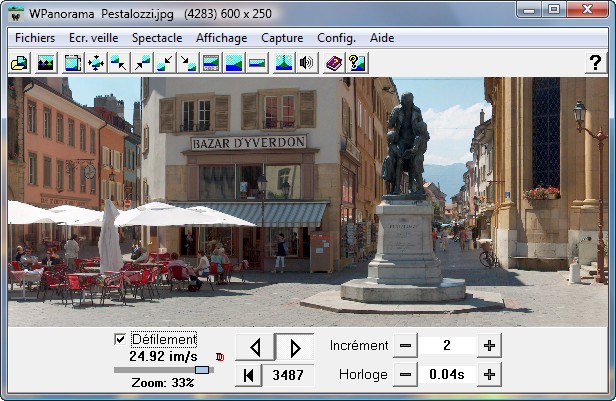
Task: Click the Incrément label
Action: (x=359, y=346)
